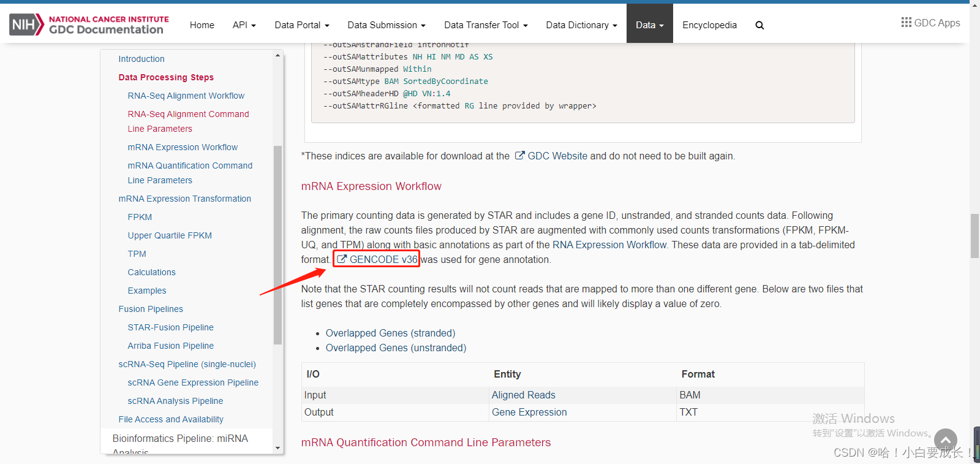The height and width of the screenshot is (464, 980).
Task: Click the TXT format cell
Action: point(771,413)
